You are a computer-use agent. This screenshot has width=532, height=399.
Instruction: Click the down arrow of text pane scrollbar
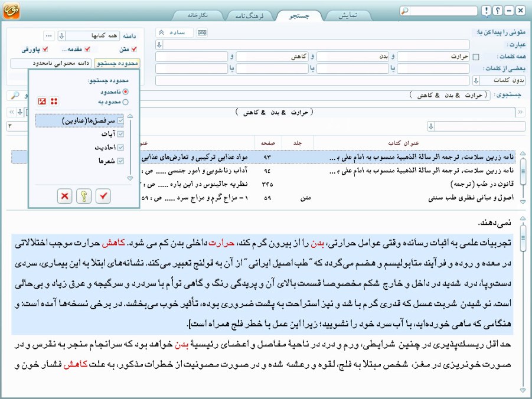(523, 391)
